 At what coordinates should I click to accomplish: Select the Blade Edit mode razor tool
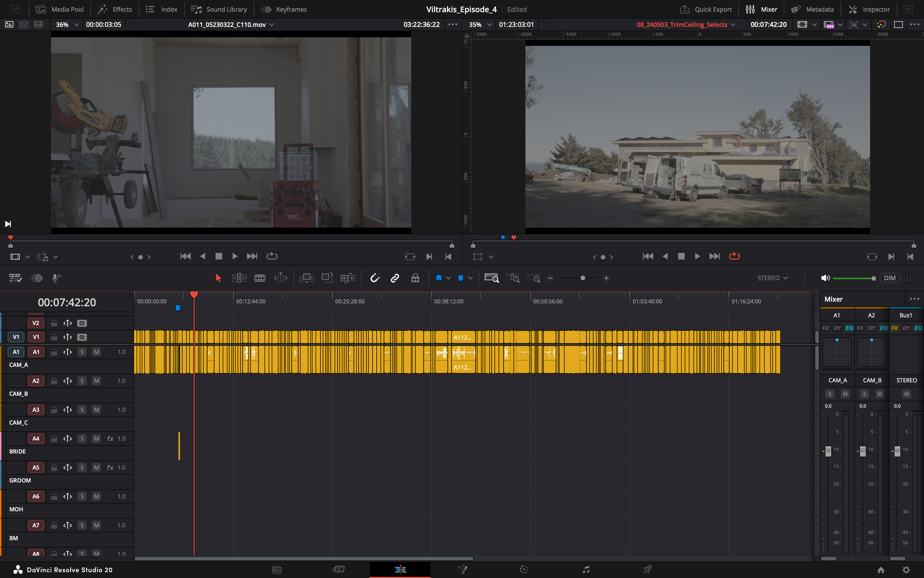(x=260, y=278)
